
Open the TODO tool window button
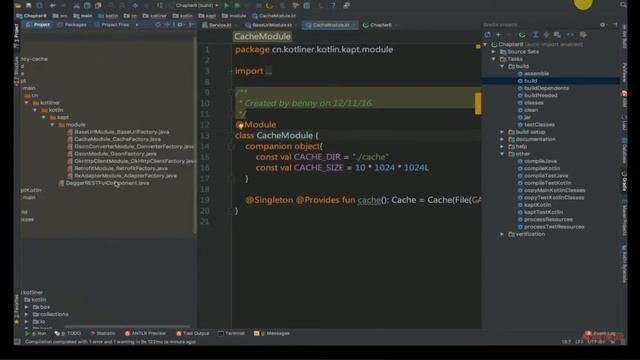(x=68, y=333)
